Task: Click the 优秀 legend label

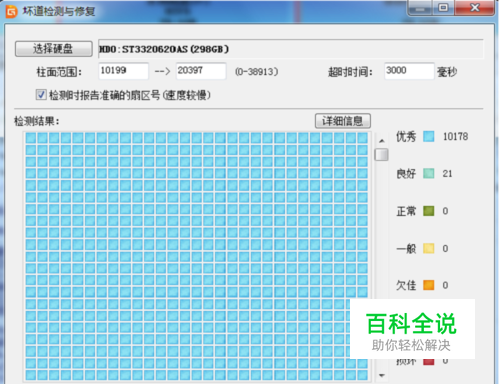Action: (406, 136)
